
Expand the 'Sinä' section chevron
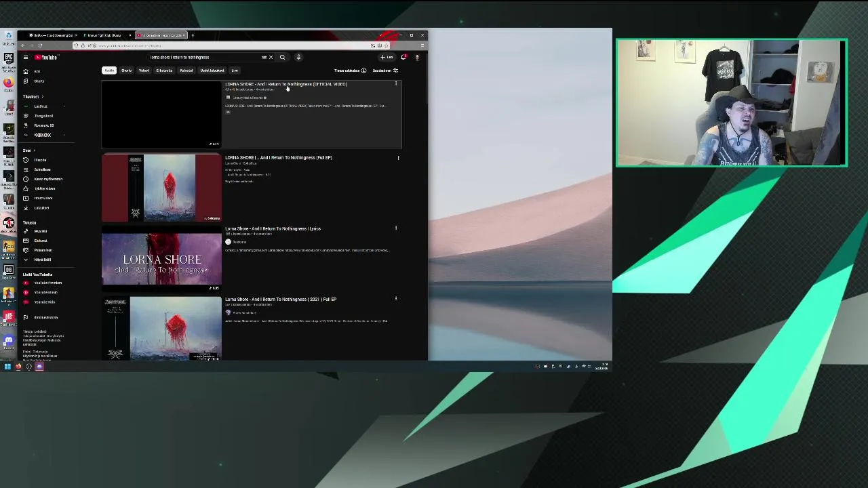coord(34,150)
